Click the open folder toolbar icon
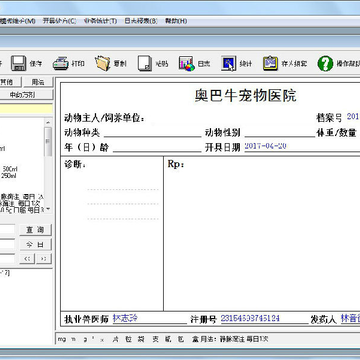This screenshot has height=360, width=360. pyautogui.click(x=103, y=63)
